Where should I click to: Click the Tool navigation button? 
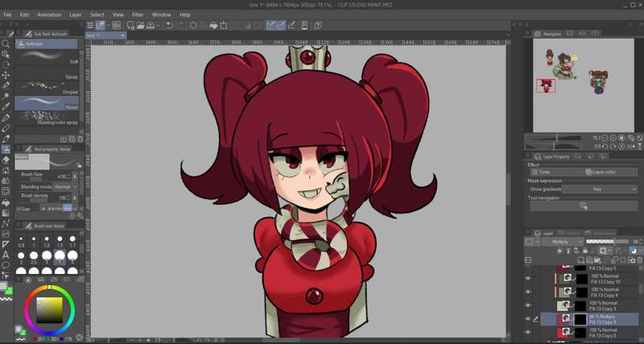pyautogui.click(x=583, y=206)
